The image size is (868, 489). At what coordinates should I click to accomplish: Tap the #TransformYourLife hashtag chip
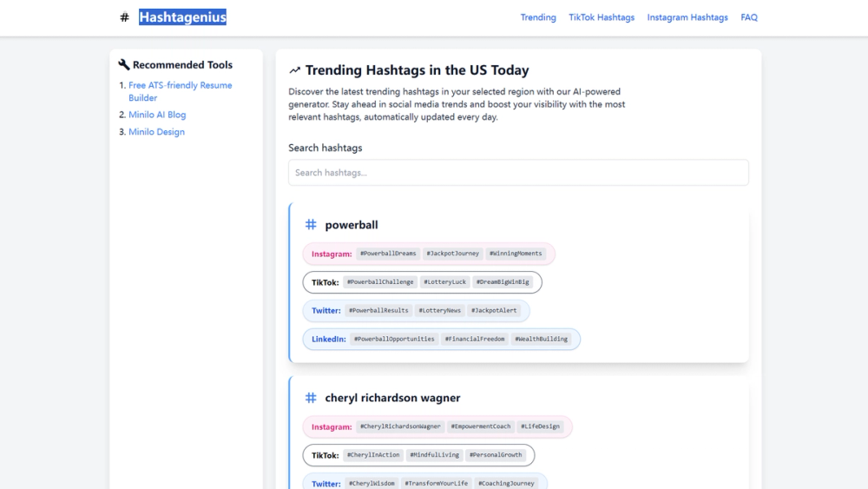pyautogui.click(x=437, y=484)
